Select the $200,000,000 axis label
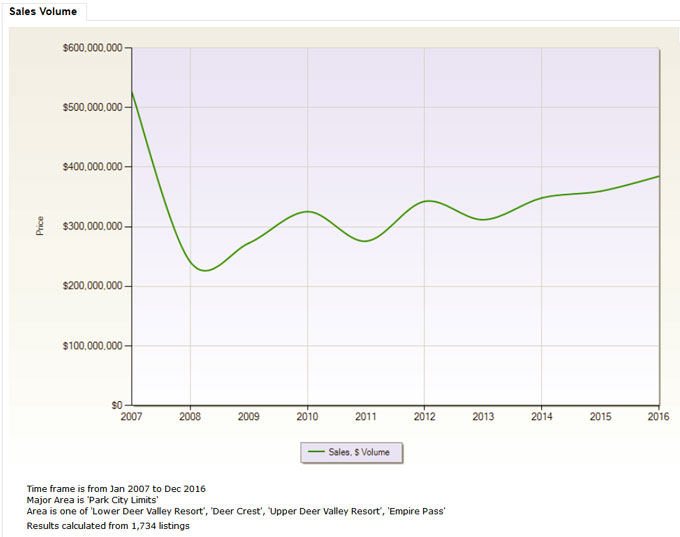Screen dimensions: 680x537 (93, 286)
